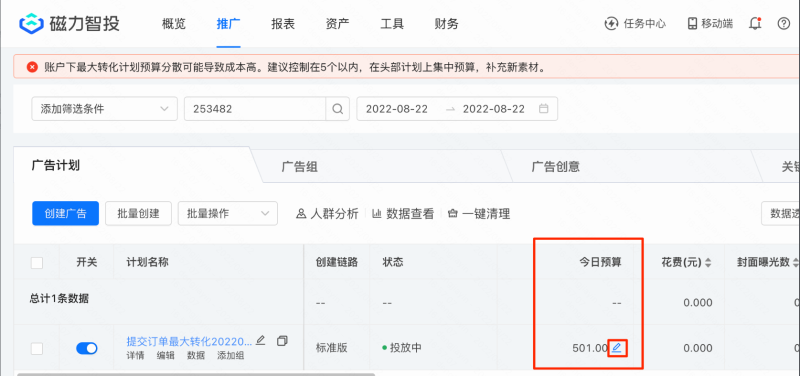Click the 批量创建 button
Image resolution: width=800 pixels, height=376 pixels.
pos(138,213)
